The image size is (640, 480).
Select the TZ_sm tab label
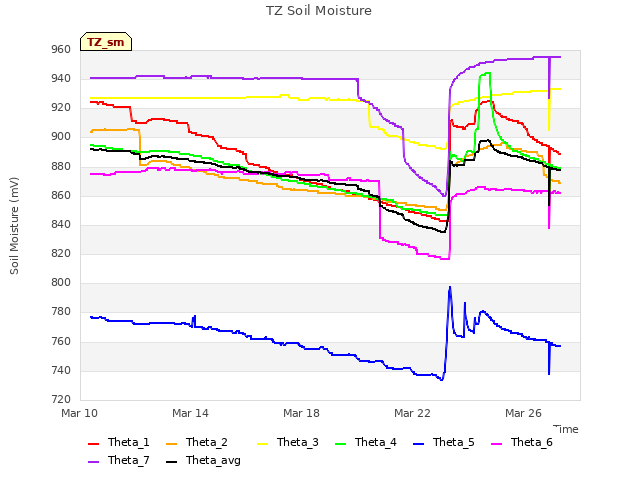point(106,42)
